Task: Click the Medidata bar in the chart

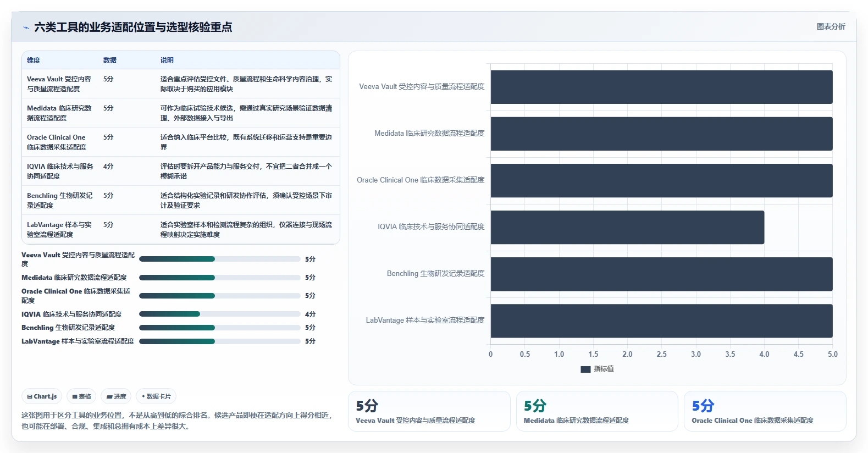Action: [662, 134]
